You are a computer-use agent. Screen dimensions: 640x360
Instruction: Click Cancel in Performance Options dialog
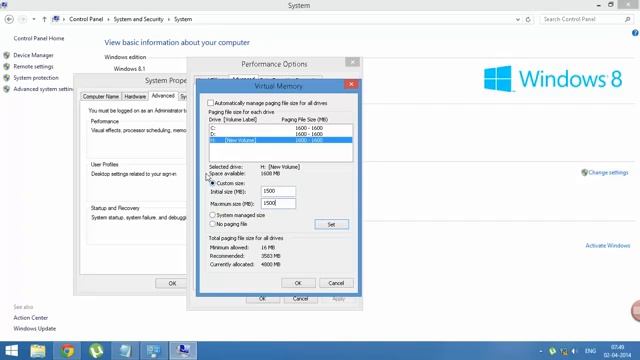(x=300, y=299)
